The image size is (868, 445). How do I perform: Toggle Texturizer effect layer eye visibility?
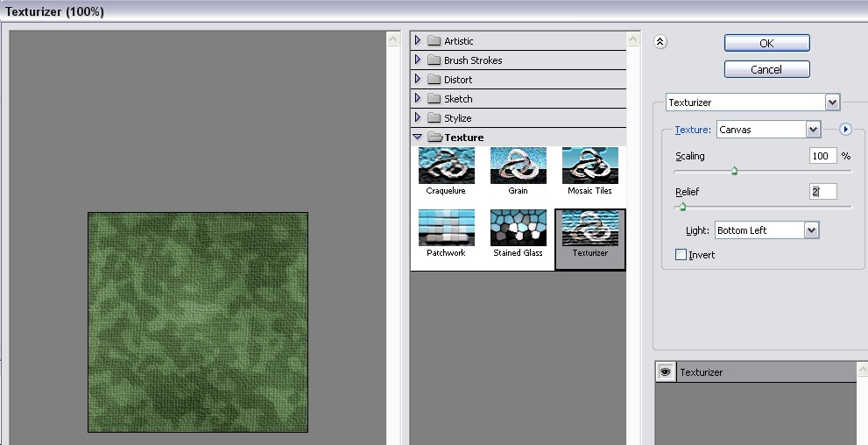tap(666, 372)
